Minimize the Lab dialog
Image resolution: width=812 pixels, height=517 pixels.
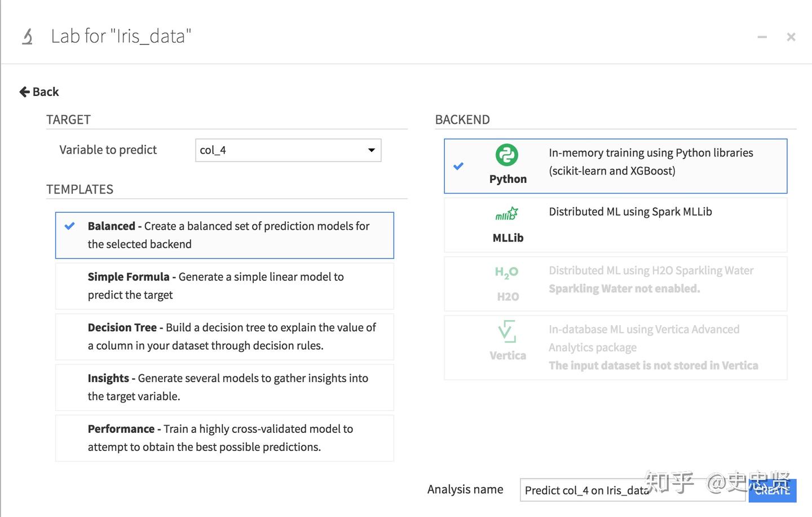(762, 37)
